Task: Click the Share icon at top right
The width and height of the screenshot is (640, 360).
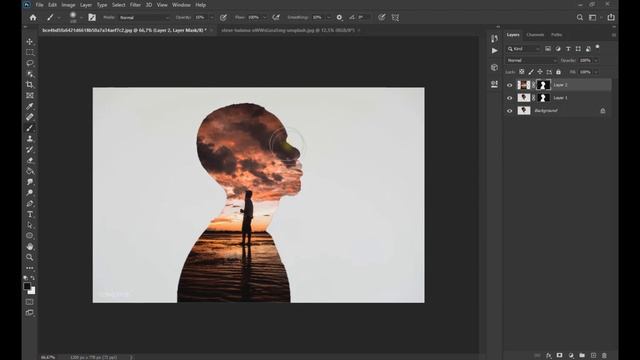Action: click(611, 17)
